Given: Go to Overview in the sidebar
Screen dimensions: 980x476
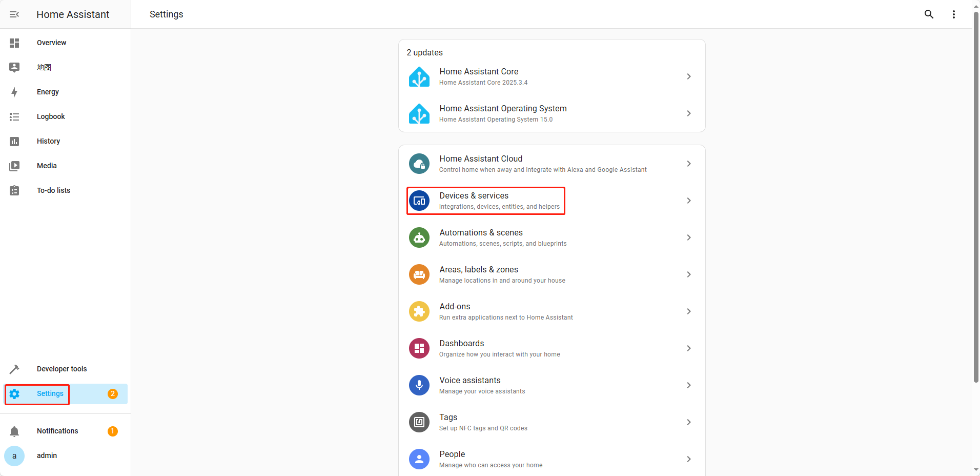Looking at the screenshot, I should pos(66,43).
